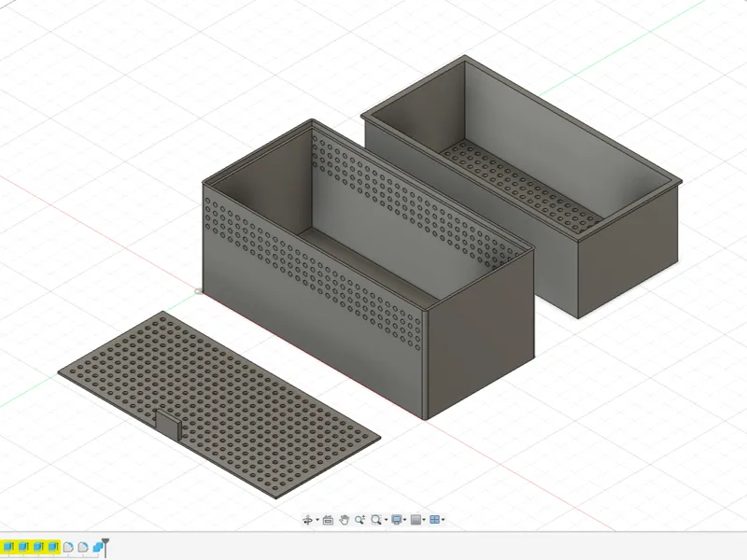The width and height of the screenshot is (747, 560).
Task: Click the origin point in the viewport
Action: pos(198,291)
